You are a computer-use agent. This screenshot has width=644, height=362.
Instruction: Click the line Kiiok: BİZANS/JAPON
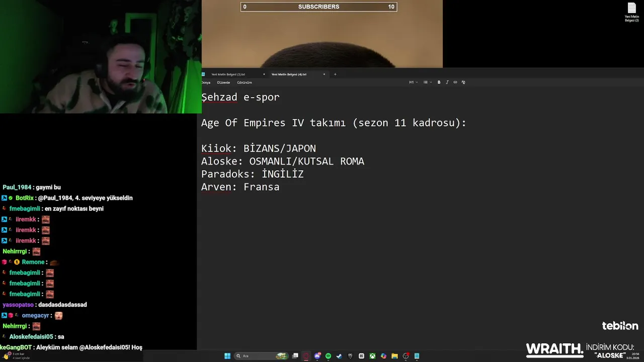[x=259, y=148]
